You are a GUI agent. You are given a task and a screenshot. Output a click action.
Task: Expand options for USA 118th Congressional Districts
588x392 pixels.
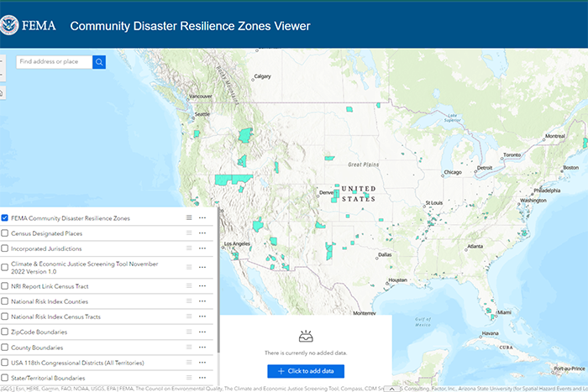tap(202, 363)
